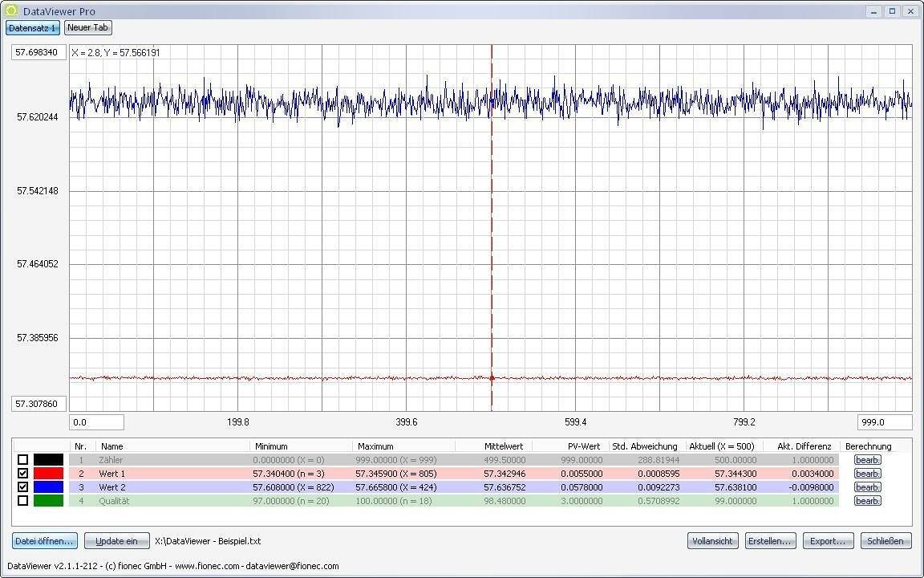The height and width of the screenshot is (578, 924).
Task: Uncheck the Wert 1 row checkbox
Action: (x=23, y=473)
